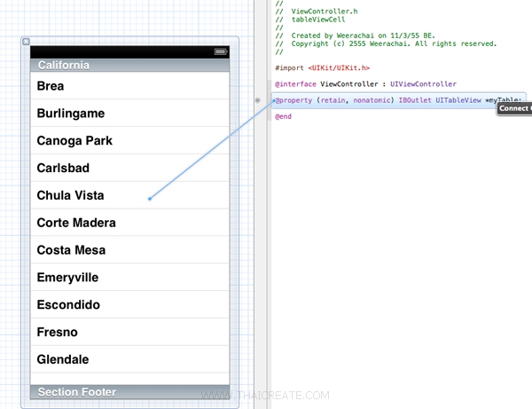Select the Section Footer bar

[x=130, y=392]
